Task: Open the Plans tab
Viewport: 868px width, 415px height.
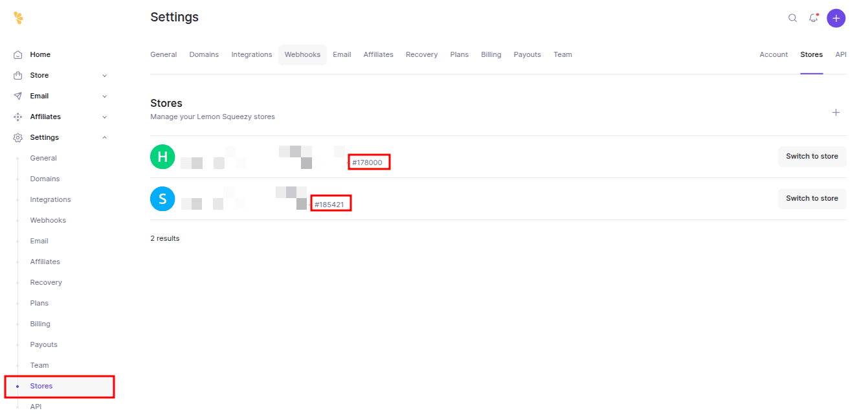Action: 460,55
